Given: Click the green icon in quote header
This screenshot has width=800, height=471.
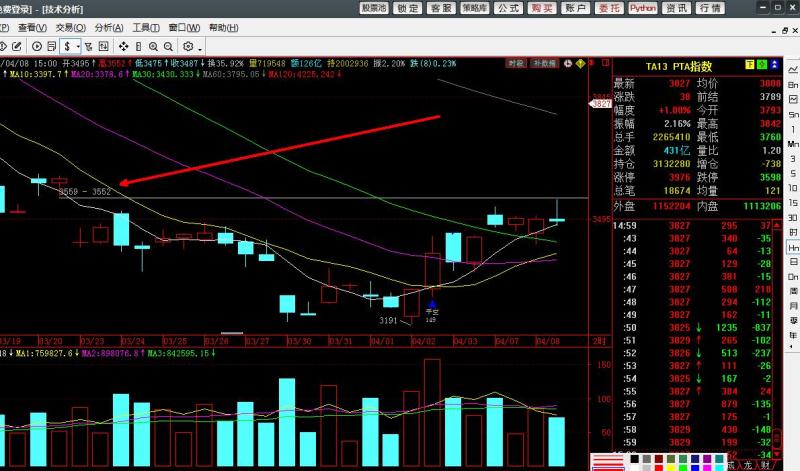Looking at the screenshot, I should tap(762, 65).
